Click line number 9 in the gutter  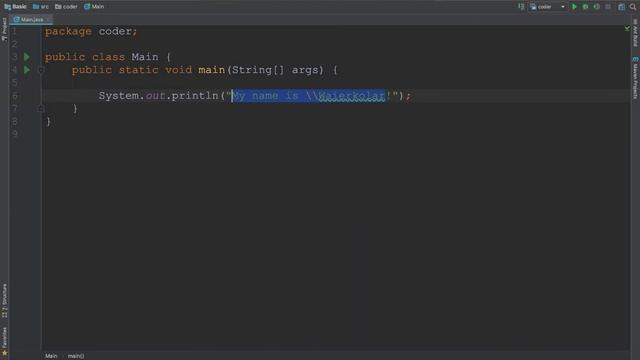pyautogui.click(x=15, y=134)
